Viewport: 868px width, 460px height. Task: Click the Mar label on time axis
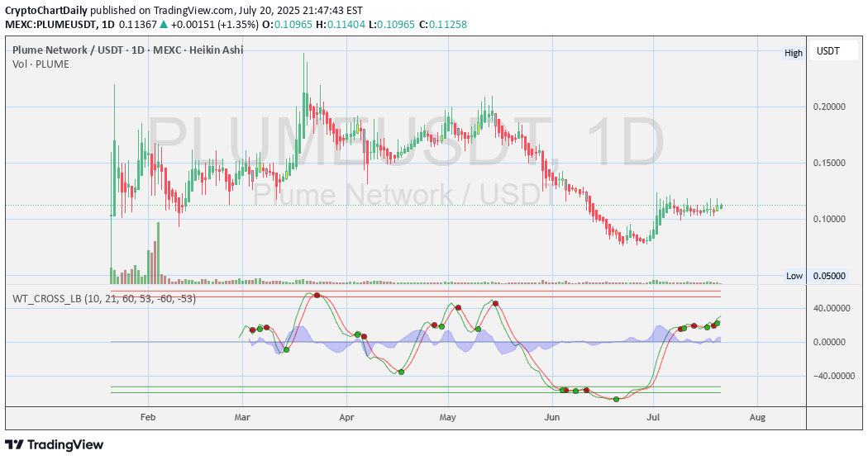coord(242,417)
